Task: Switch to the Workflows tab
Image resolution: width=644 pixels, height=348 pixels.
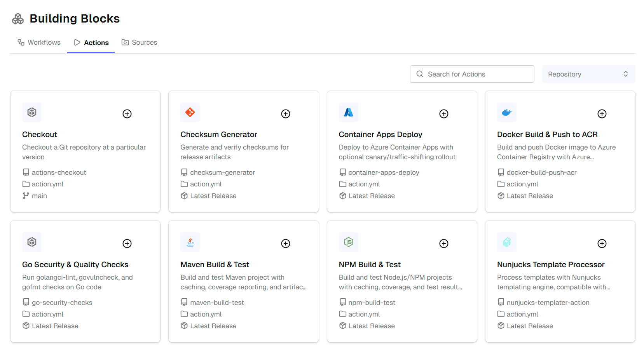Action: pos(39,42)
